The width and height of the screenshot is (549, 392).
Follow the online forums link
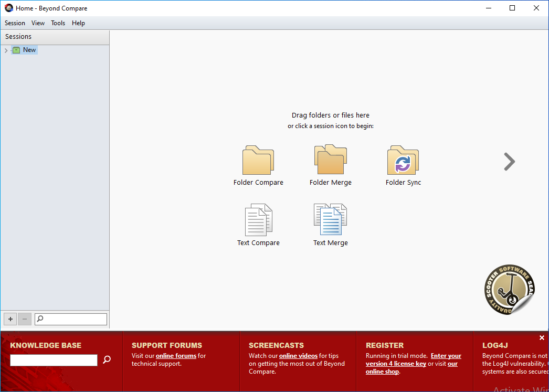click(176, 356)
